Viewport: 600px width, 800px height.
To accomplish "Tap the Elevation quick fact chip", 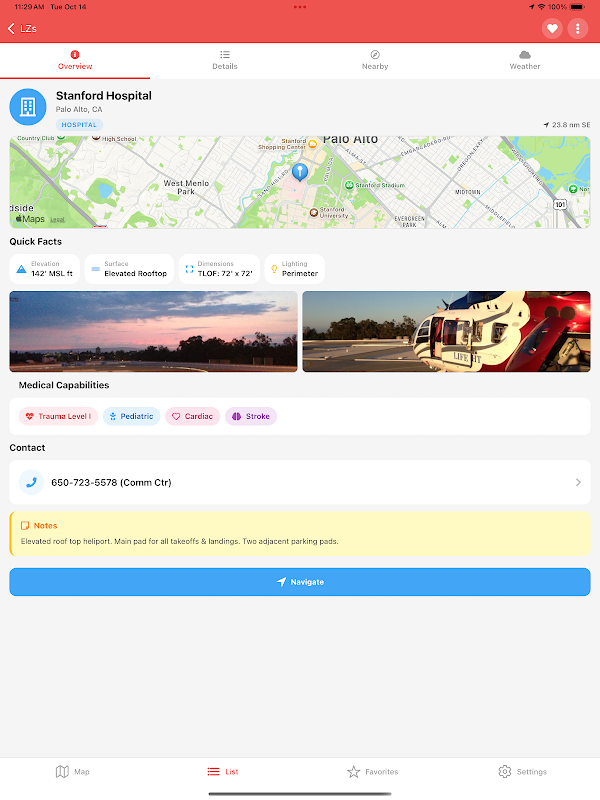I will point(44,269).
